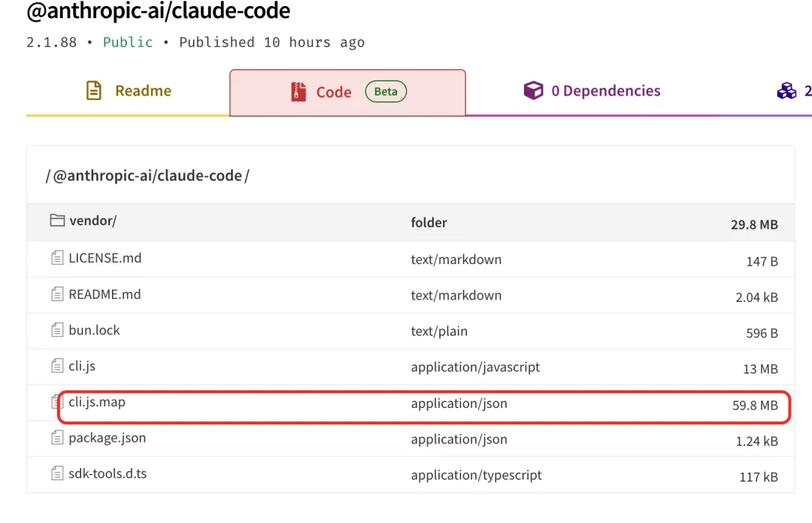
Task: Open the package.json file
Action: point(107,438)
